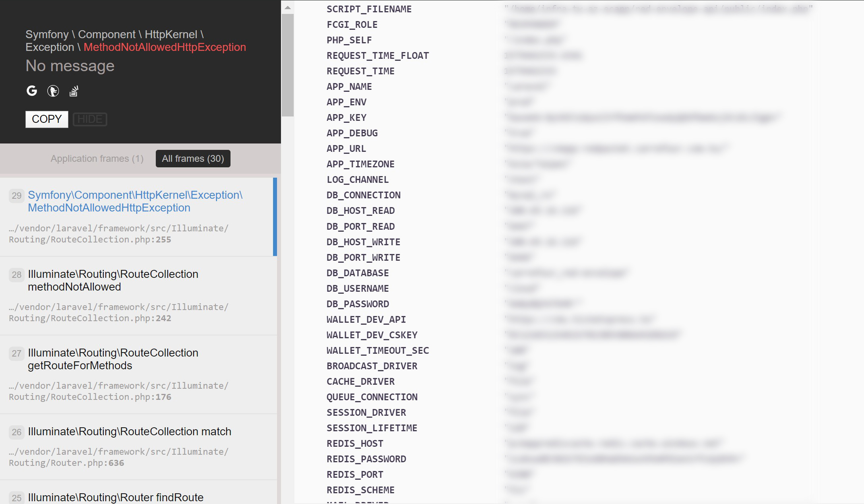Click the SCRIPT_FILENAME variable name
The image size is (864, 504).
(369, 9)
